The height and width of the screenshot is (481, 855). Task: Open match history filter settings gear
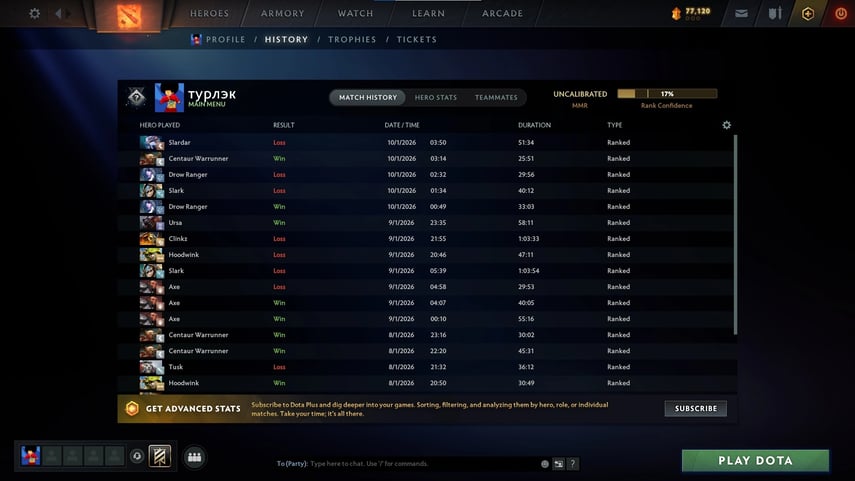(726, 125)
